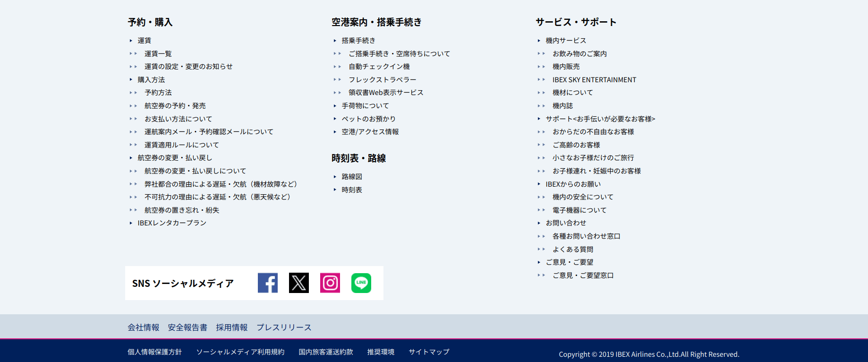Image resolution: width=868 pixels, height=362 pixels.
Task: Go to 自動チェックイン機 page
Action: pyautogui.click(x=379, y=67)
